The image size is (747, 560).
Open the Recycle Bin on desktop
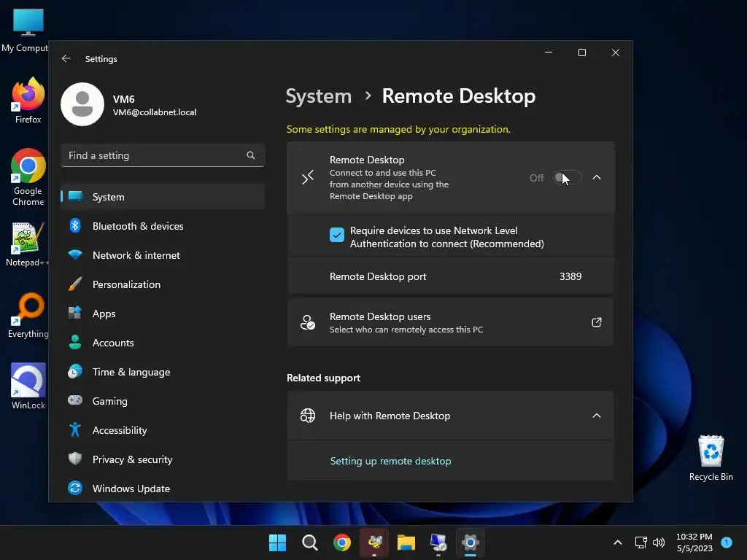pyautogui.click(x=711, y=458)
